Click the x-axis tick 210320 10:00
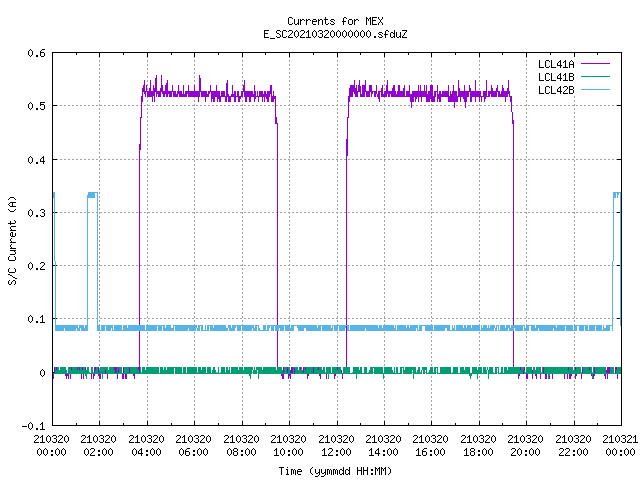The height and width of the screenshot is (480, 640). point(288,445)
